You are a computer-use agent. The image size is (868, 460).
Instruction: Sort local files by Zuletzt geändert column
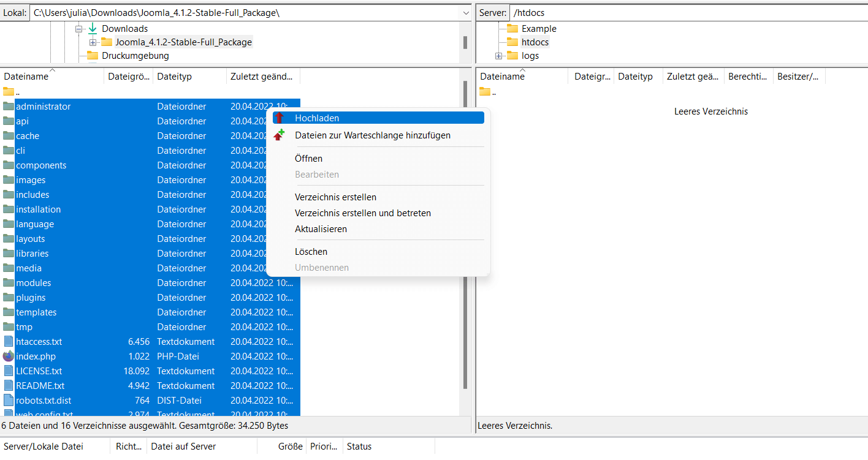(x=264, y=77)
